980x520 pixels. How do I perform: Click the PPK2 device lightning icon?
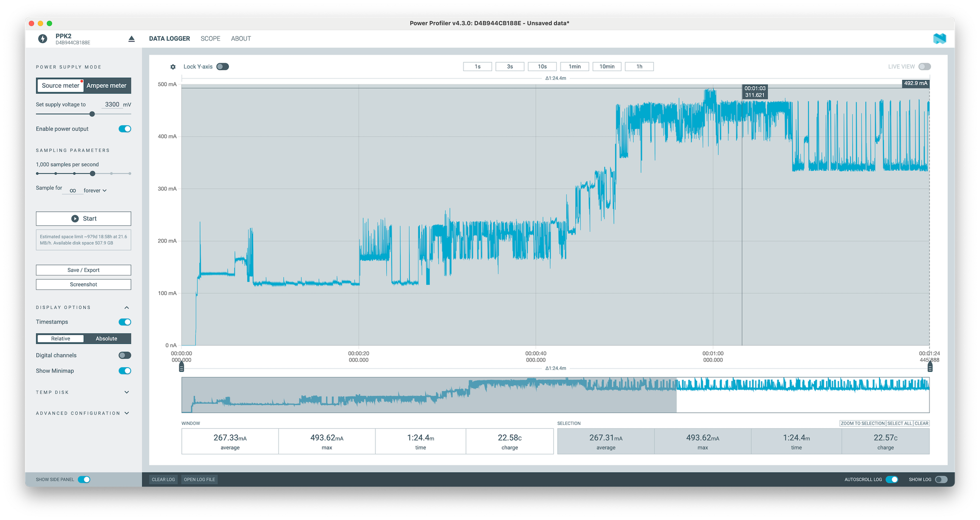point(43,39)
